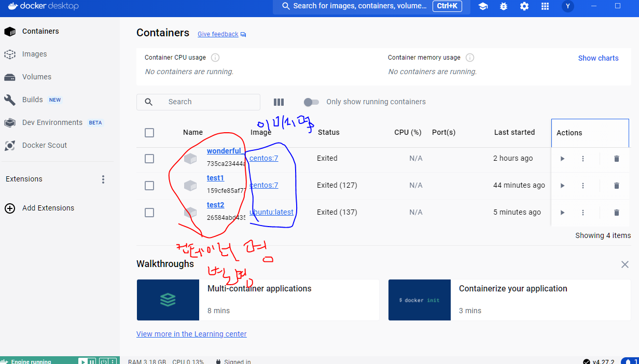Close the Walkthroughs panel
This screenshot has height=364, width=639.
625,264
